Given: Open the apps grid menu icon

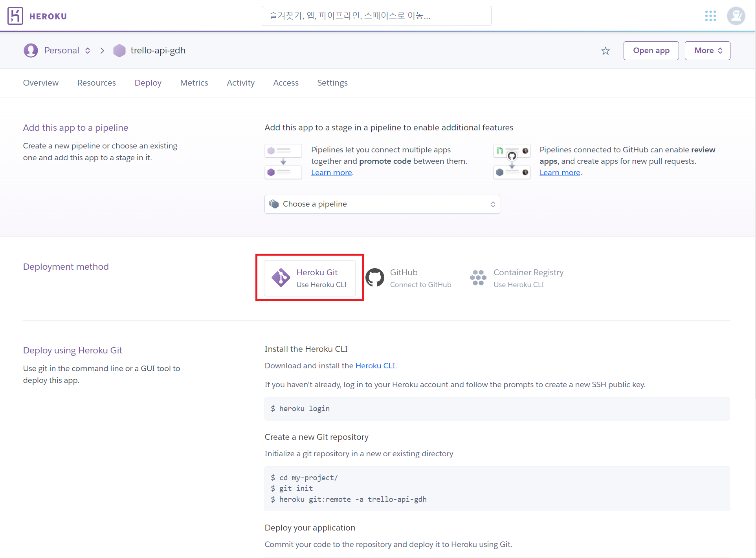Looking at the screenshot, I should [x=710, y=16].
